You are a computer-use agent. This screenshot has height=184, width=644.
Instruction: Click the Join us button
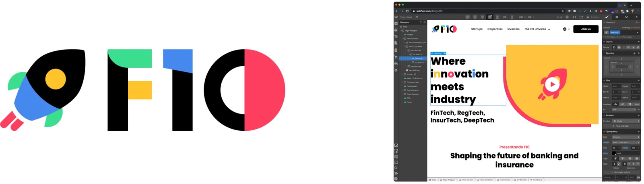coord(586,29)
